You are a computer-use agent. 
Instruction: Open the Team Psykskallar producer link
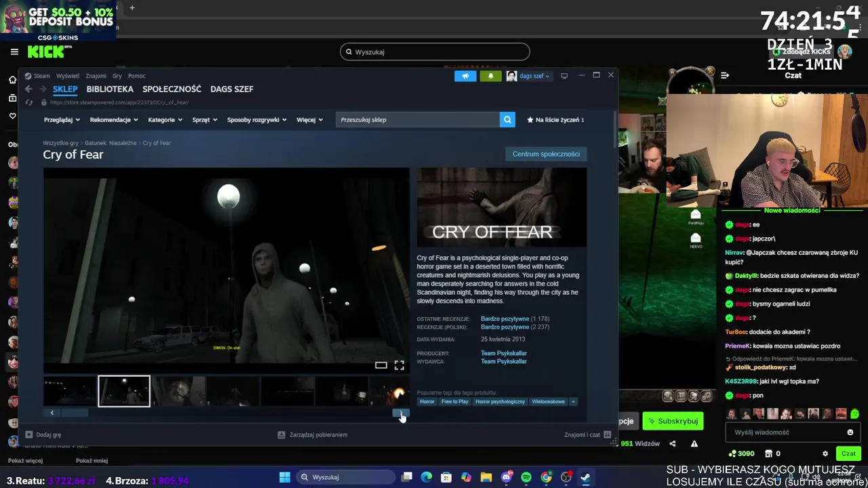[x=504, y=353]
